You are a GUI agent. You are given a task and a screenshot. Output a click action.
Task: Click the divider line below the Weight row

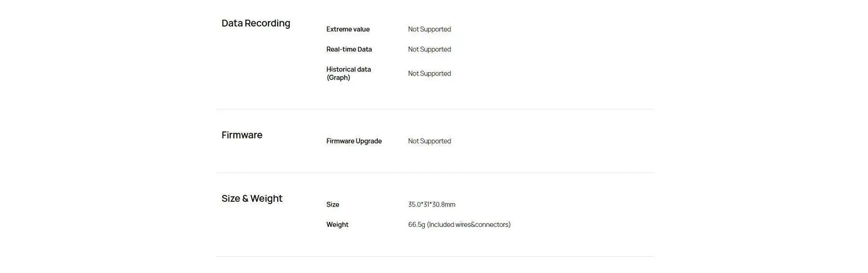[x=435, y=256]
